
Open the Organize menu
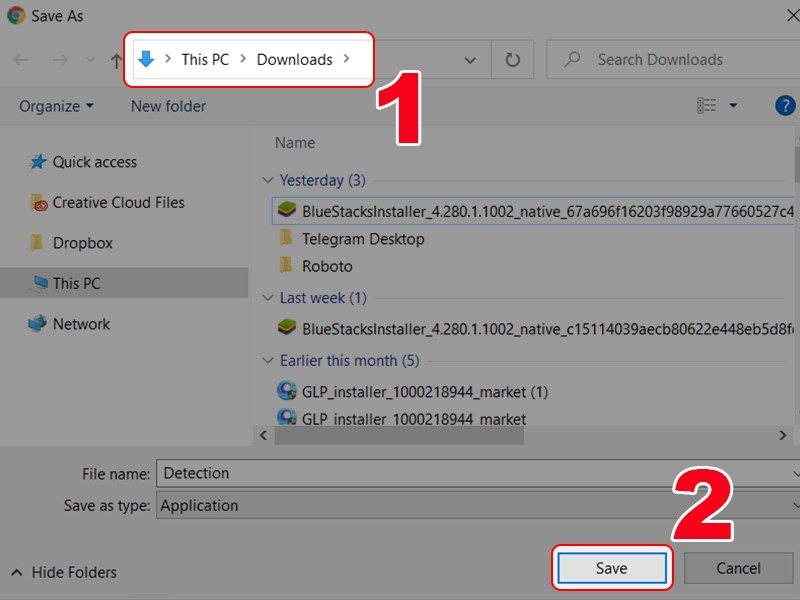pos(56,106)
